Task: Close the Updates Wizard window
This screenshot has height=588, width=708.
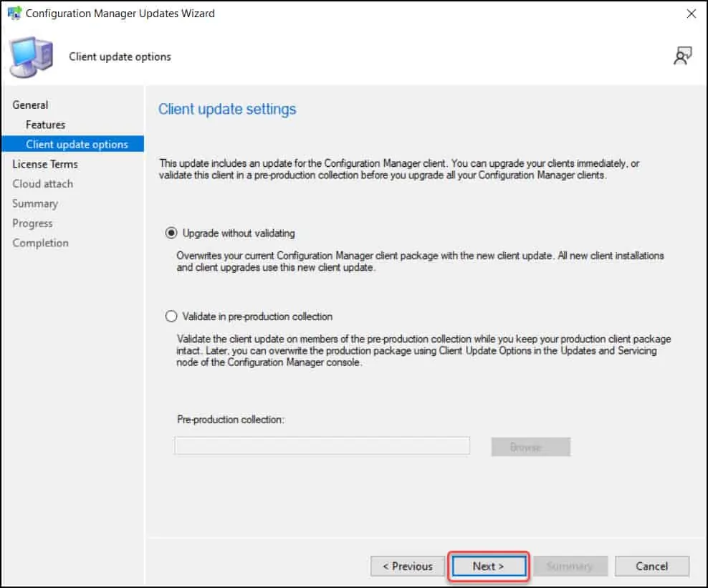Action: [x=691, y=14]
